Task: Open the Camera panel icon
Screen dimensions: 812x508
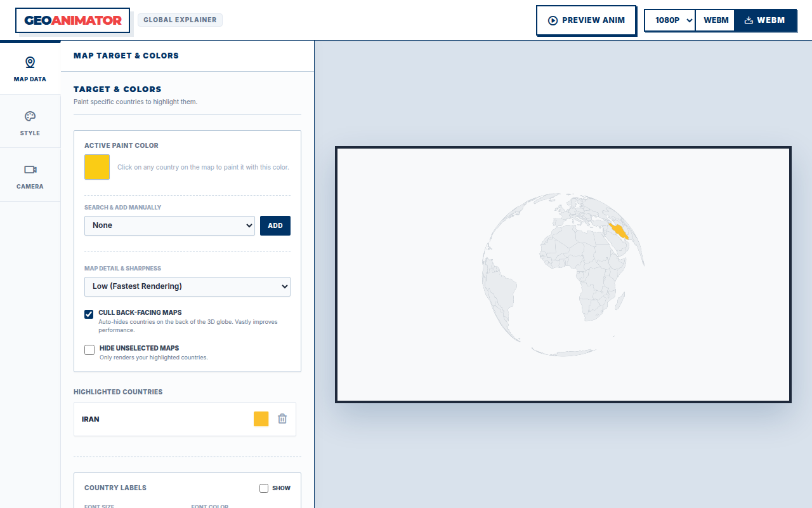Action: pyautogui.click(x=30, y=170)
